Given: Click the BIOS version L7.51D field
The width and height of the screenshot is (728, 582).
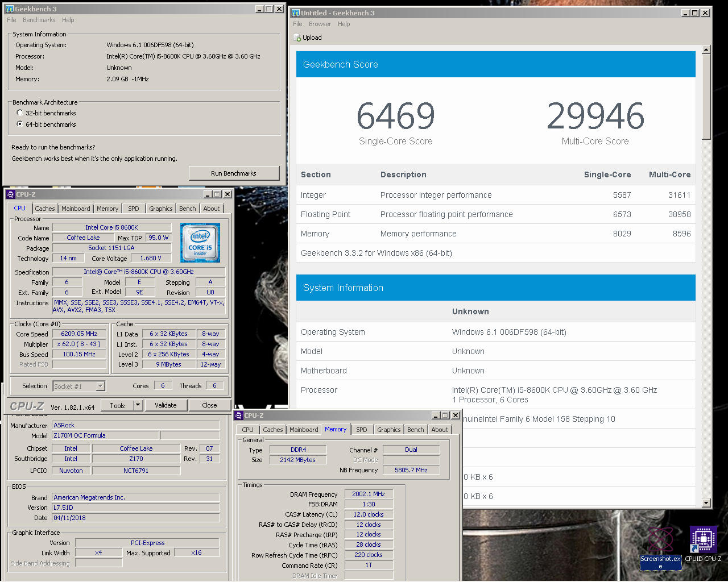Looking at the screenshot, I should [x=136, y=508].
